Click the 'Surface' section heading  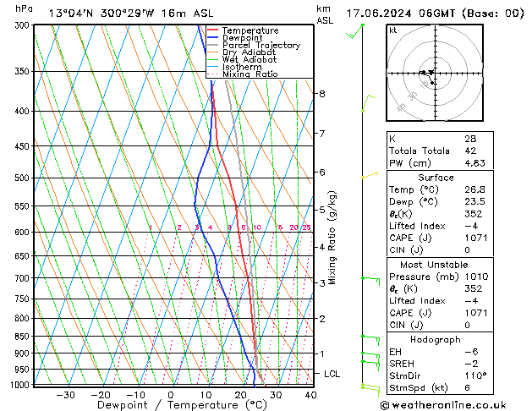[436, 178]
